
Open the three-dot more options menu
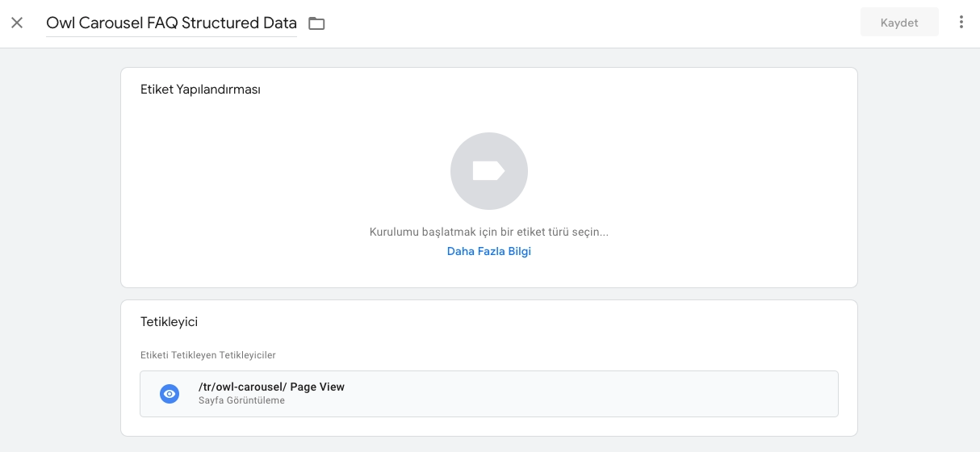click(x=961, y=23)
